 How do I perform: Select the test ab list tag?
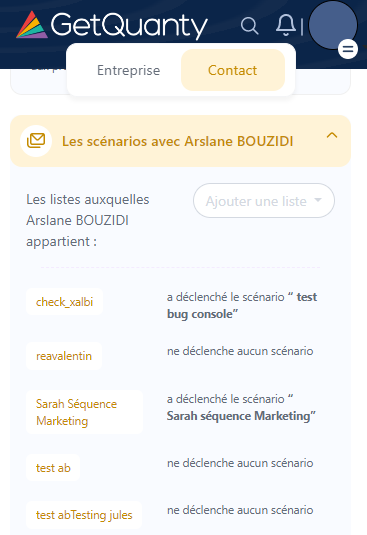(53, 467)
